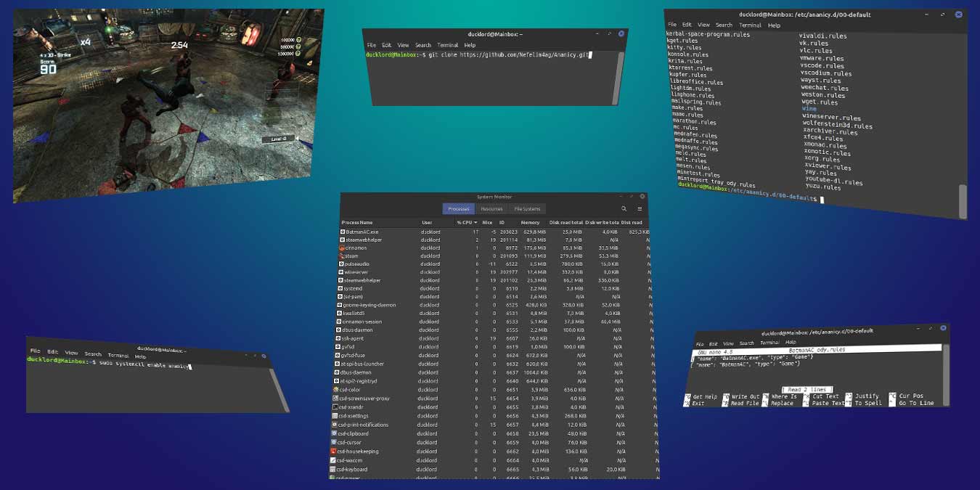The height and width of the screenshot is (490, 980).
Task: Open the Edit menu in the nano editor window
Action: [x=713, y=341]
